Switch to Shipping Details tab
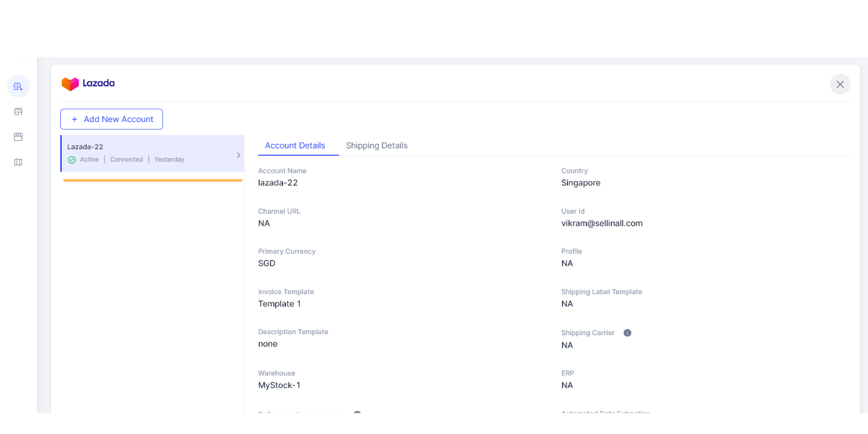868x434 pixels. pyautogui.click(x=376, y=145)
